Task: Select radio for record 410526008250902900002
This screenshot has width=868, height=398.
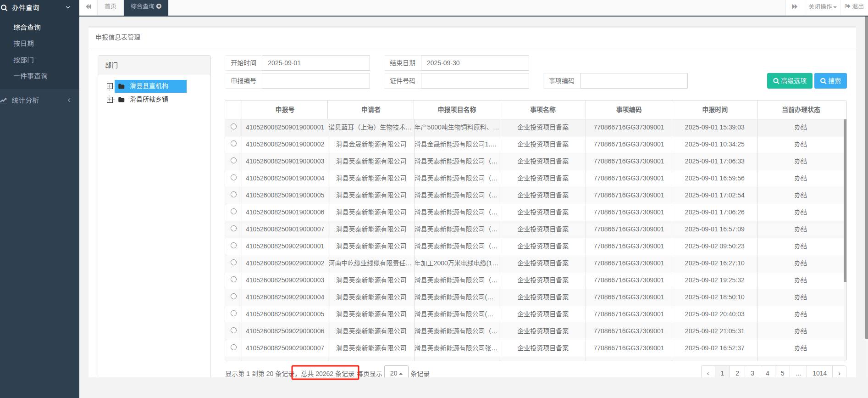Action: click(x=233, y=263)
